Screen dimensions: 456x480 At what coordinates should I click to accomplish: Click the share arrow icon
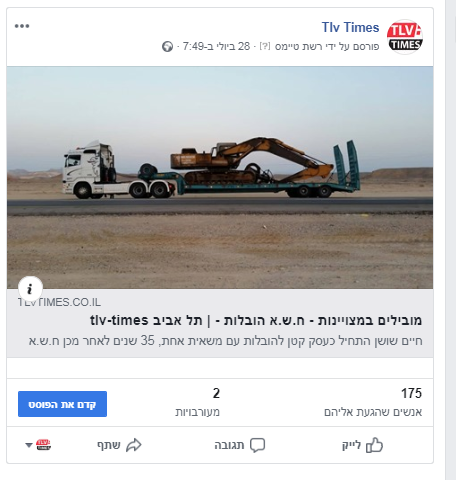pos(134,445)
